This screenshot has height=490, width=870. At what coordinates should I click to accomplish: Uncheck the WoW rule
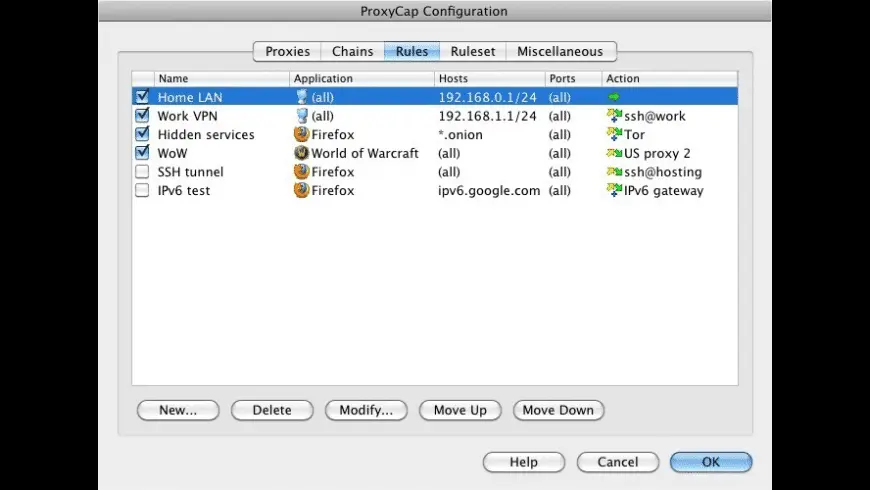(142, 153)
